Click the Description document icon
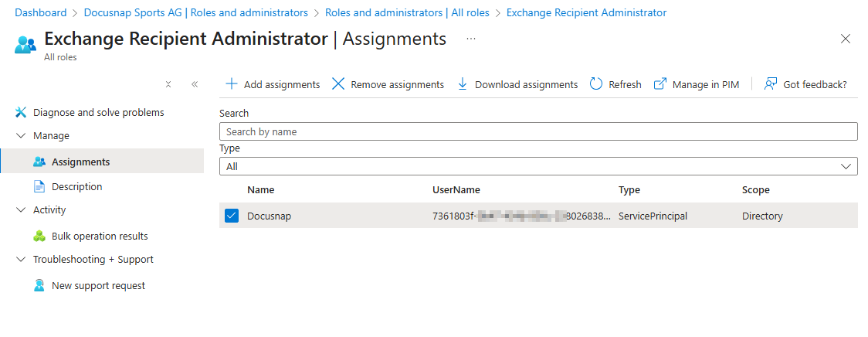This screenshot has width=868, height=337. [39, 187]
